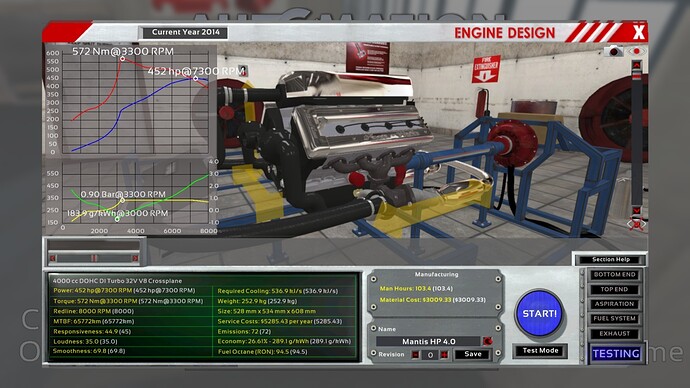
Task: Click the red randomize name icon
Action: (488, 341)
